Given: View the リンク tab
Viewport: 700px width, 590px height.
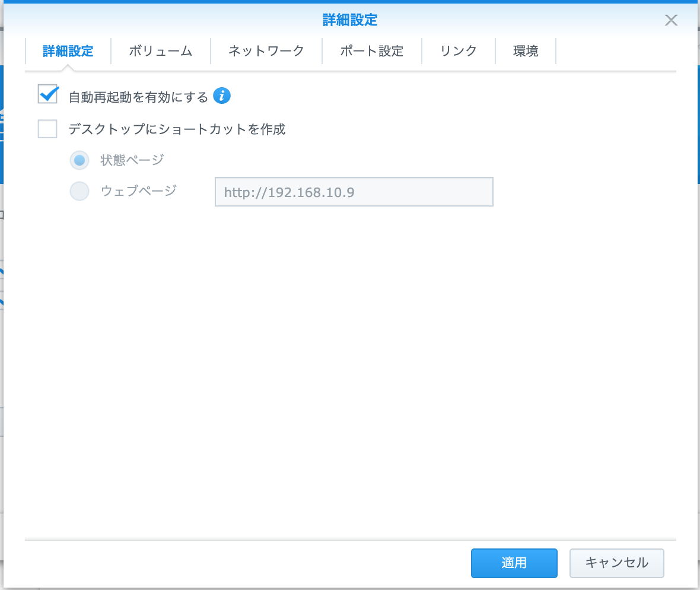Looking at the screenshot, I should [459, 51].
